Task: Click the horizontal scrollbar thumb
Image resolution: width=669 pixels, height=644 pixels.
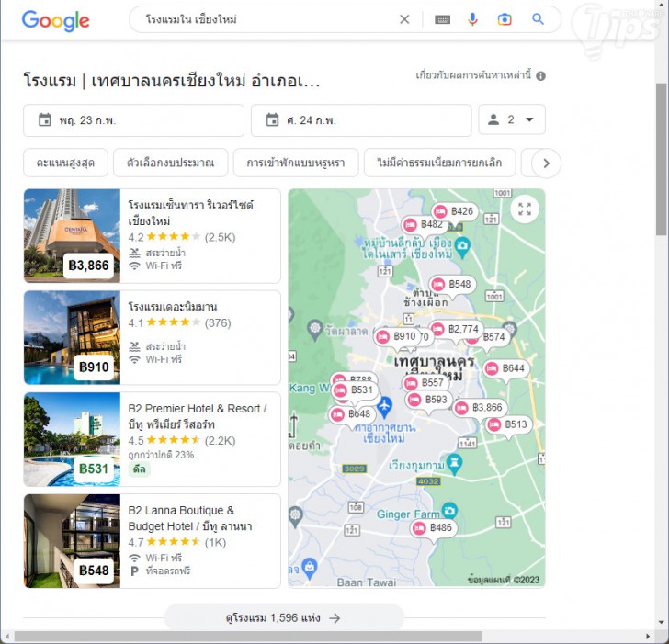Action: [x=248, y=637]
